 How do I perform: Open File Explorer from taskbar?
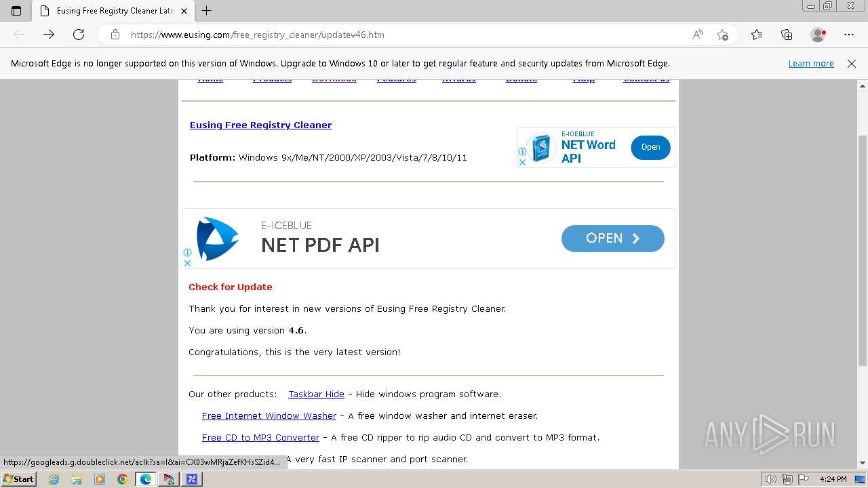click(x=77, y=479)
